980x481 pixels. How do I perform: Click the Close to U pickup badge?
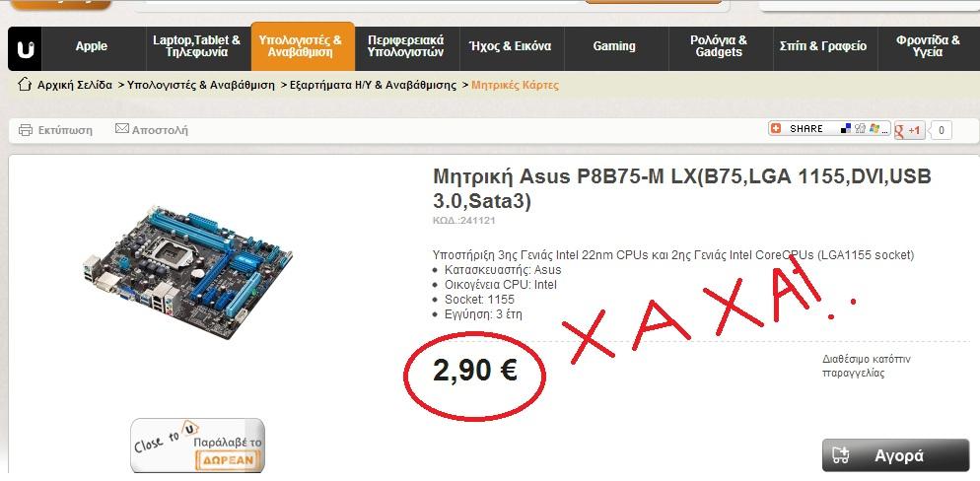[x=197, y=445]
